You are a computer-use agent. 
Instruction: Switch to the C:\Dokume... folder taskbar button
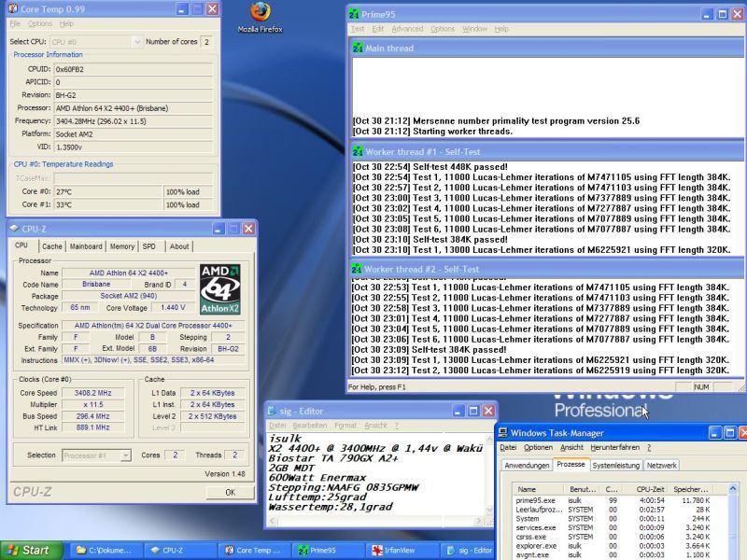tap(105, 551)
